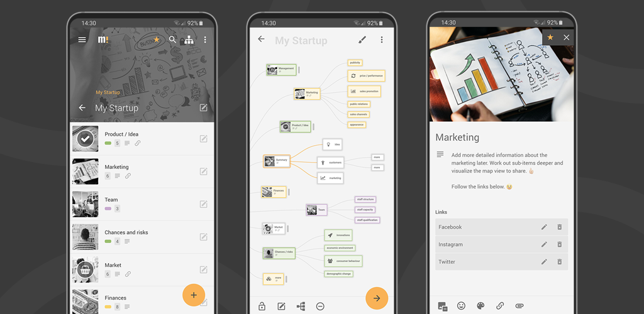This screenshot has width=644, height=314.
Task: Open the Team row thumbnail
Action: click(85, 204)
